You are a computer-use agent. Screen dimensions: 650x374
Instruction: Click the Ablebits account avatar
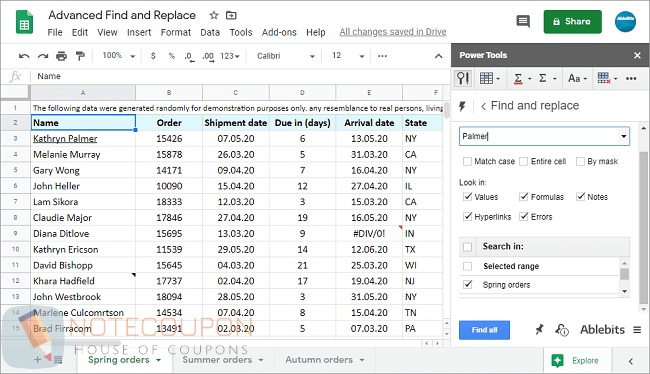tap(625, 22)
